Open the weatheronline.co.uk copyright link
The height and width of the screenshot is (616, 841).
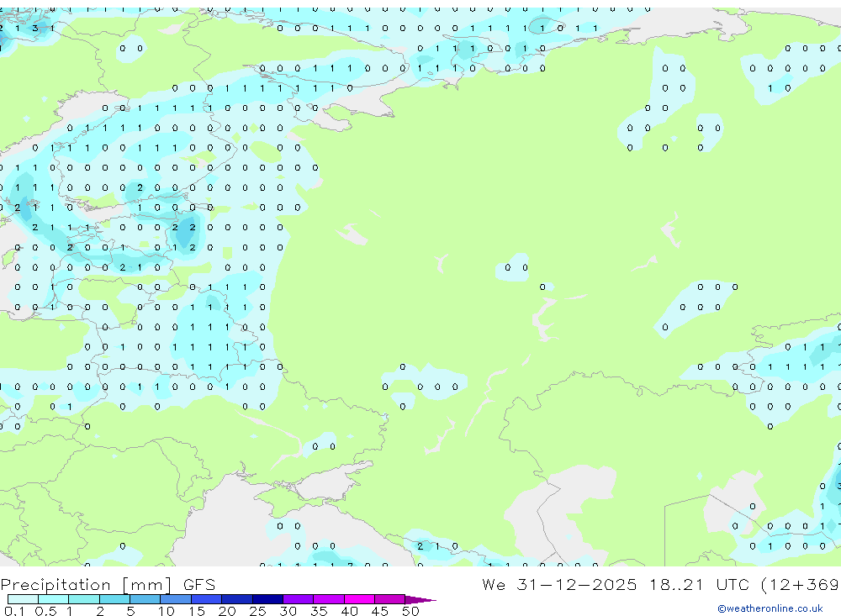[x=770, y=608]
